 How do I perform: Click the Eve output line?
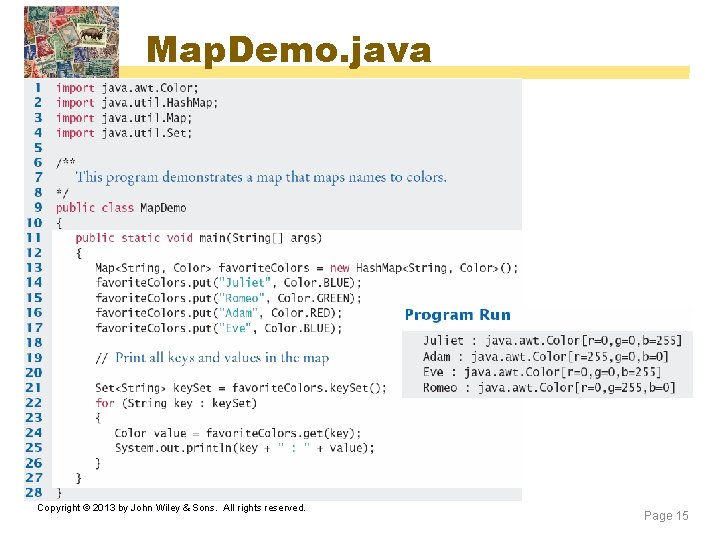[x=542, y=372]
